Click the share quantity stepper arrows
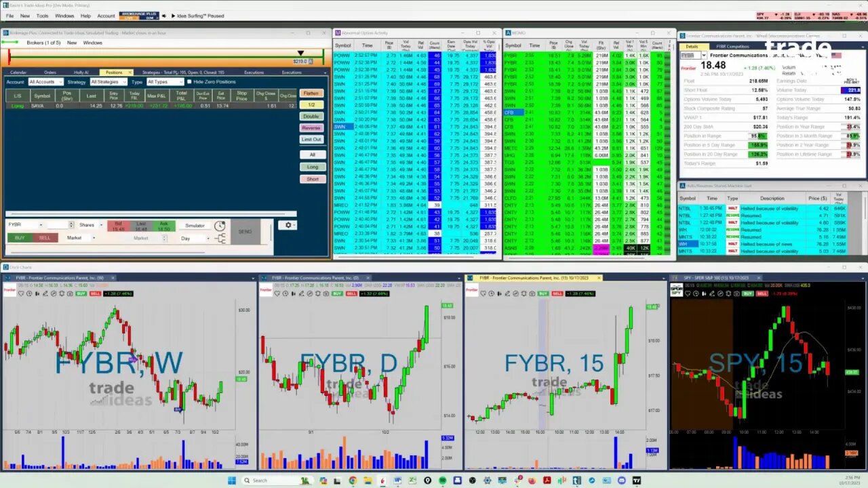 point(71,225)
